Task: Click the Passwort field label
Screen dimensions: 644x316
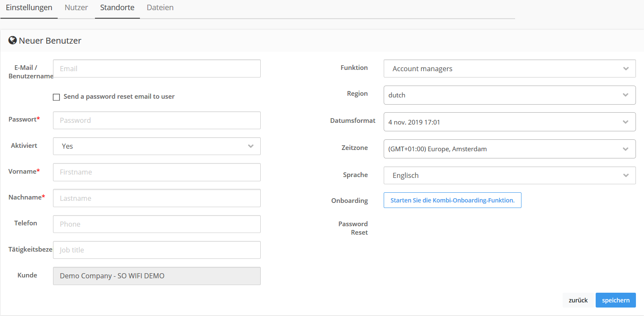Action: coord(24,119)
